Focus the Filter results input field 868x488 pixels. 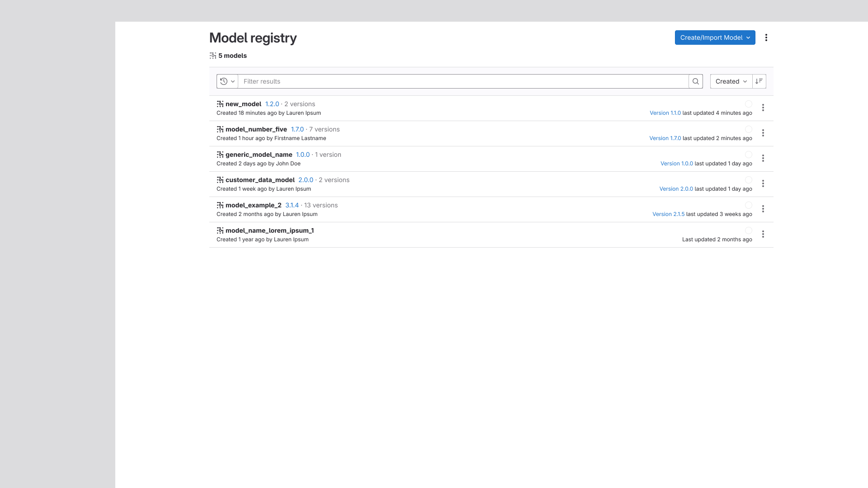(x=463, y=81)
